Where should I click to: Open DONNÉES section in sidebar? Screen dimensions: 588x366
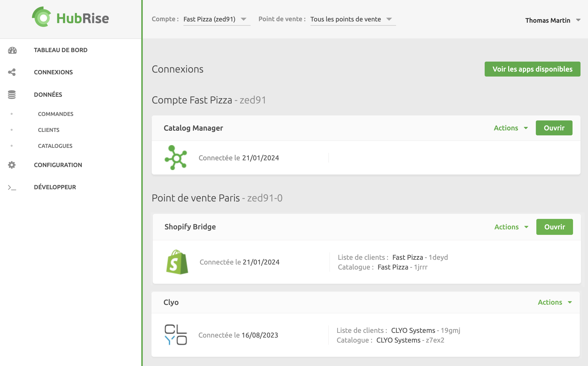[x=48, y=94]
